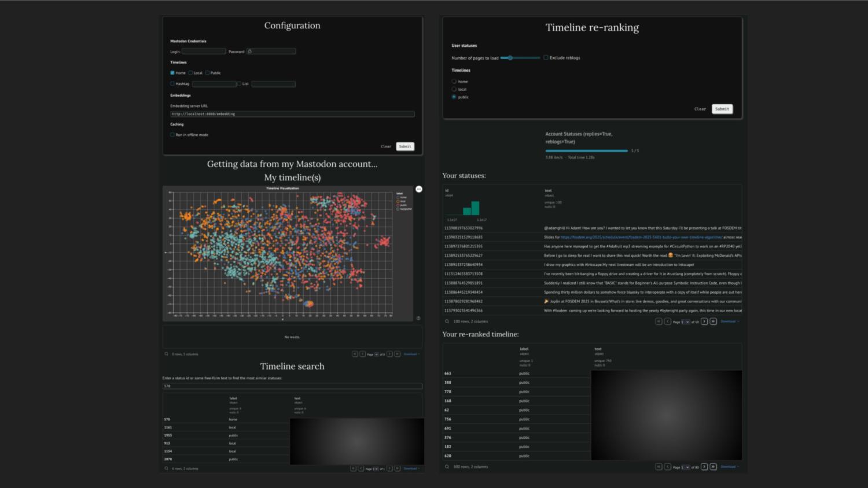Click search icon below Your statuses table
The width and height of the screenshot is (868, 488).
pyautogui.click(x=447, y=321)
